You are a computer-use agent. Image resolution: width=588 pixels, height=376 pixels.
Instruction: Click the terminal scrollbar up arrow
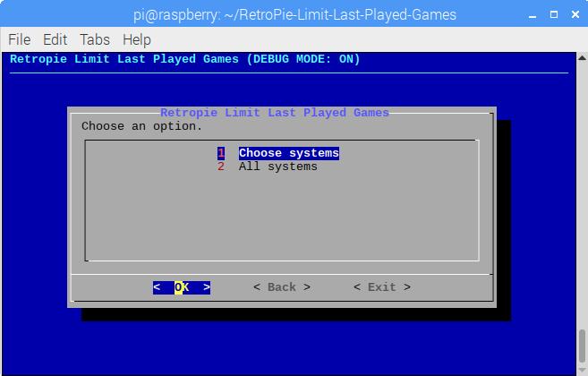[582, 58]
